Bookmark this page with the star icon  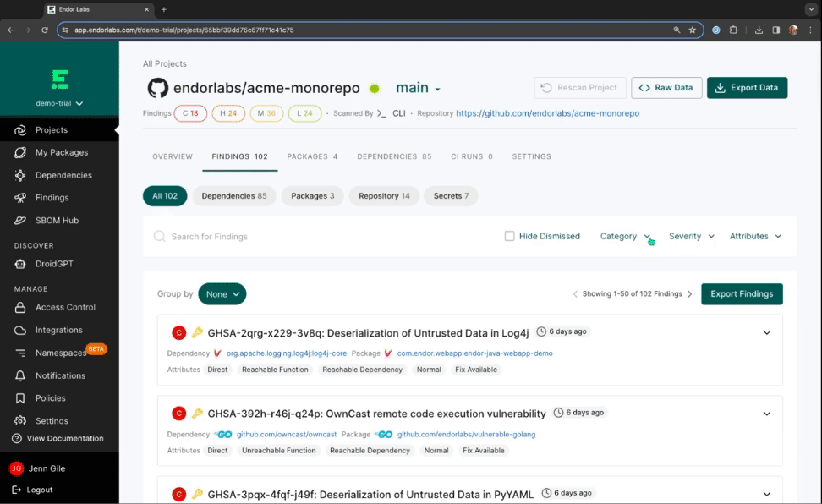tap(693, 30)
